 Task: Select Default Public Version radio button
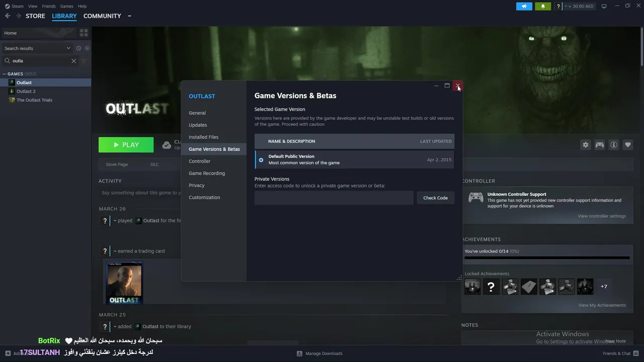point(261,160)
